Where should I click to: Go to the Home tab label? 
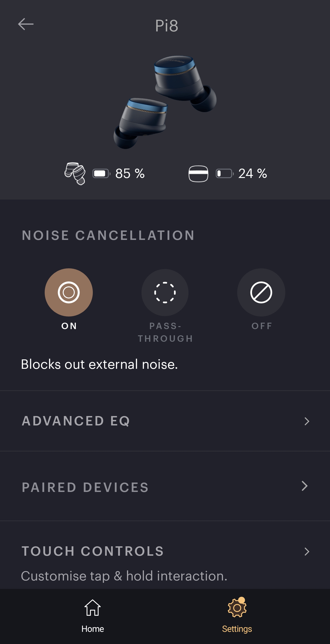click(92, 629)
